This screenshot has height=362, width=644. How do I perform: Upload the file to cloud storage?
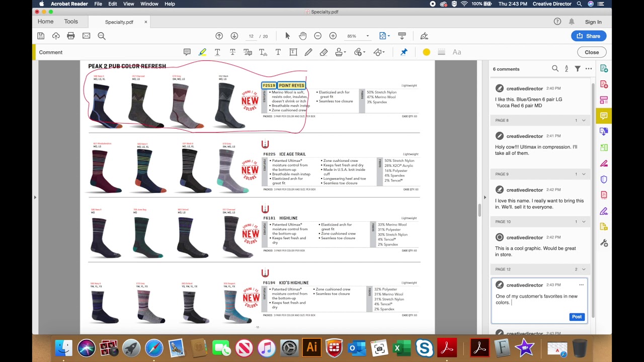point(56,36)
